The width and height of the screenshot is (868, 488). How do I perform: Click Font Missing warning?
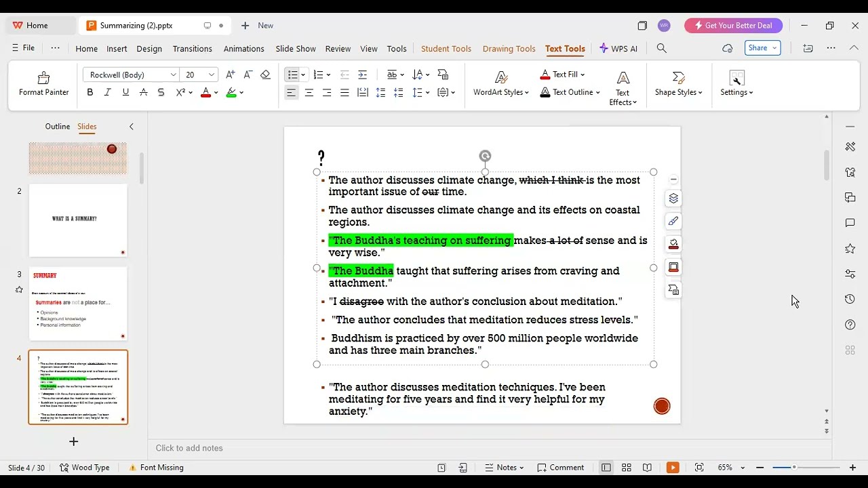(156, 468)
